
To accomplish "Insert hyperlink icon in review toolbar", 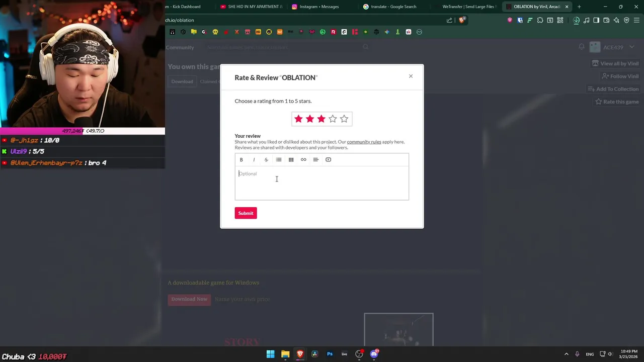I will click(303, 160).
